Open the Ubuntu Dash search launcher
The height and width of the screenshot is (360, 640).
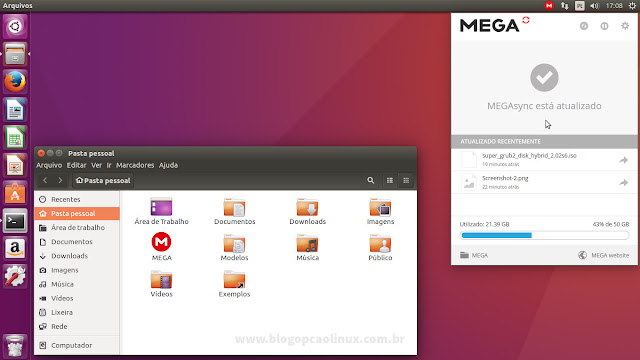point(15,27)
